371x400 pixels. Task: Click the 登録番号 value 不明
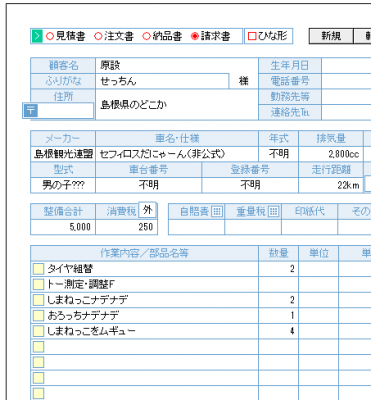coord(250,185)
